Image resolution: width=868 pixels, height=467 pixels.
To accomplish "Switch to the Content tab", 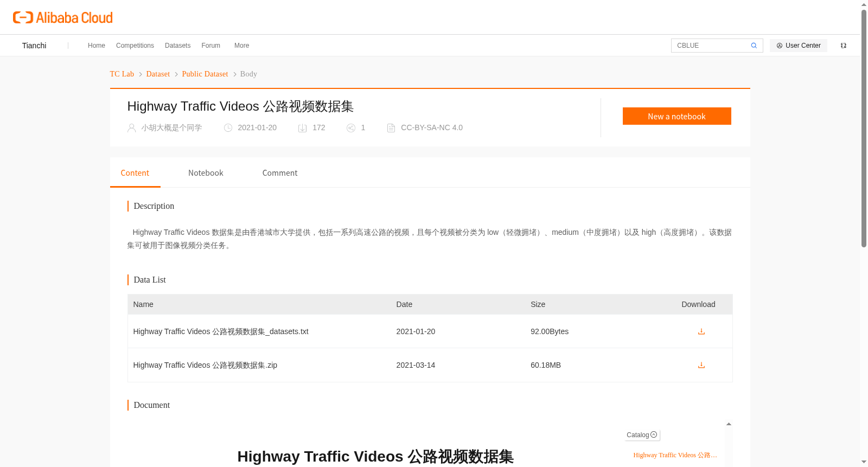I will 135,173.
